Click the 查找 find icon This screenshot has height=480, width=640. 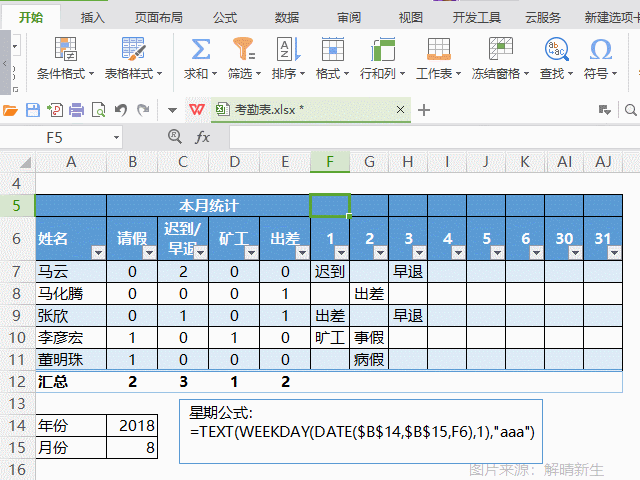tap(557, 49)
